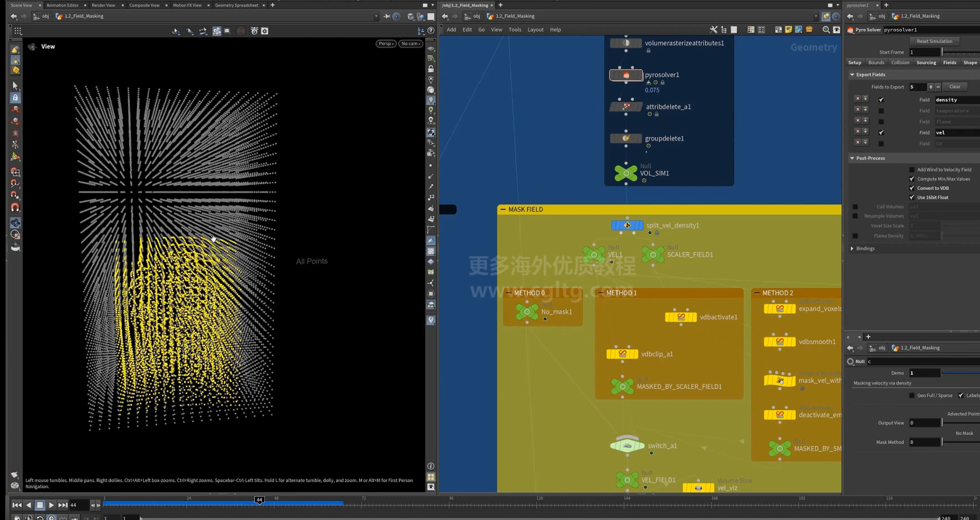Select the VOL_SIM1 null node
Image resolution: width=980 pixels, height=520 pixels.
(626, 173)
